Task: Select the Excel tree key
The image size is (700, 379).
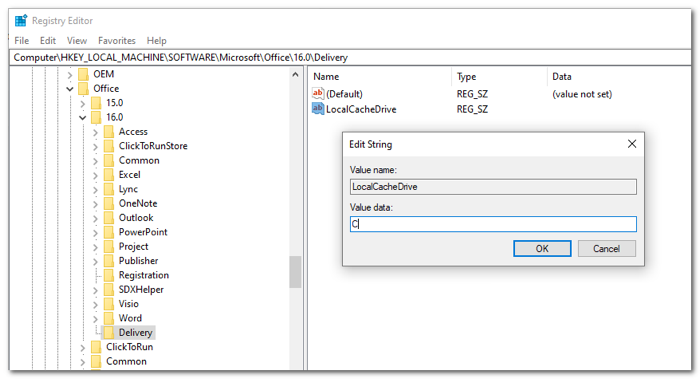Action: point(129,175)
